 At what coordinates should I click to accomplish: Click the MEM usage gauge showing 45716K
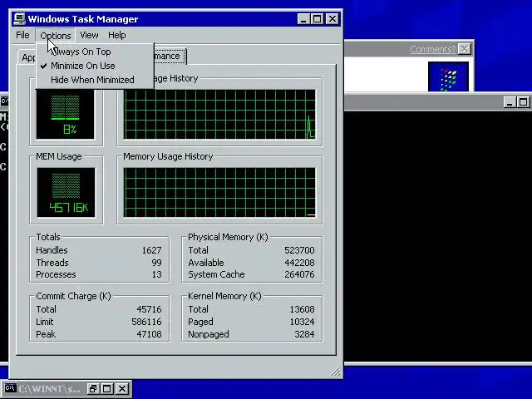point(66,192)
